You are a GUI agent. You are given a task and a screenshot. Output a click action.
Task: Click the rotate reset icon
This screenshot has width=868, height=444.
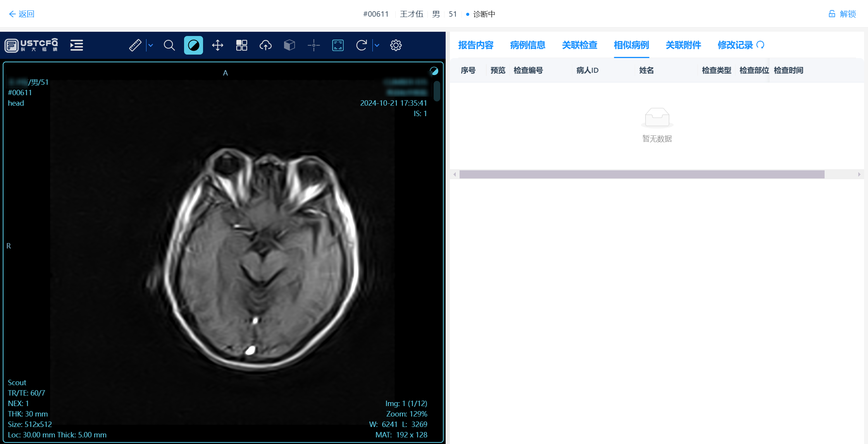361,45
